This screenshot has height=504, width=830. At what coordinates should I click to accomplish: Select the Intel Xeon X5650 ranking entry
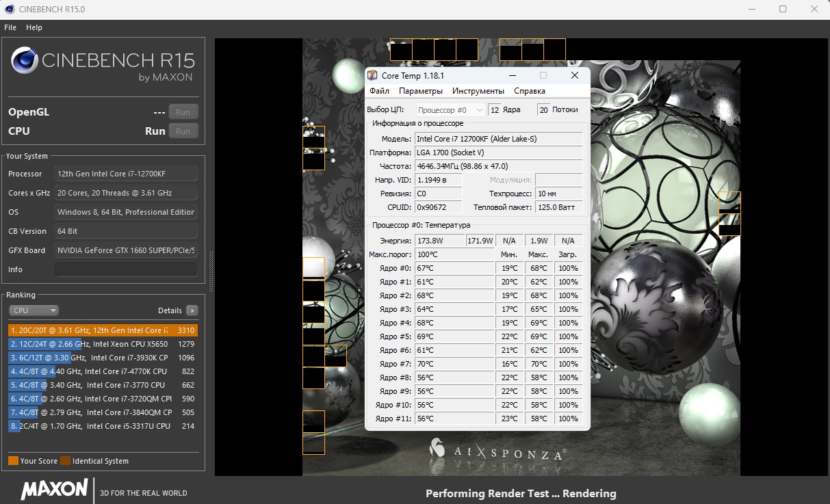(103, 344)
